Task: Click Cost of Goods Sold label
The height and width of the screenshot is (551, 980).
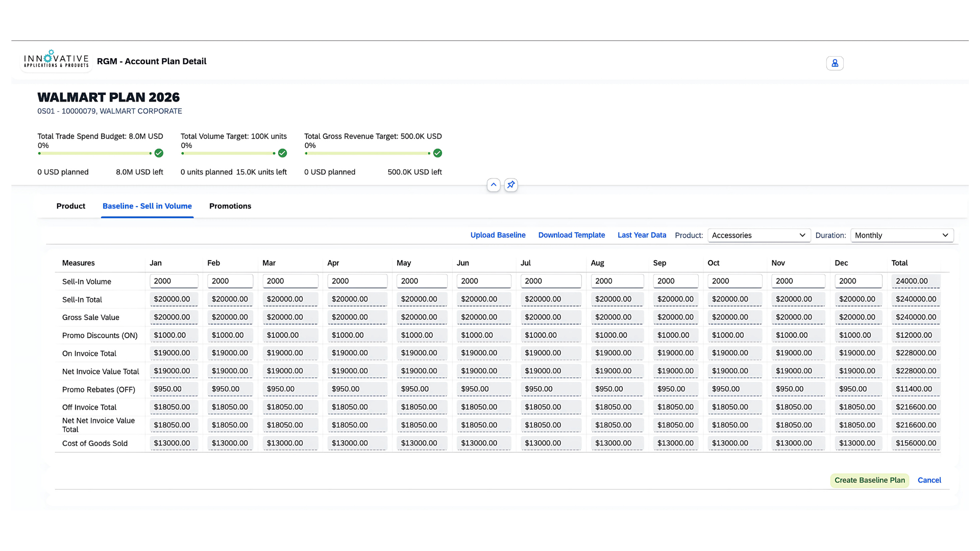Action: (x=94, y=443)
